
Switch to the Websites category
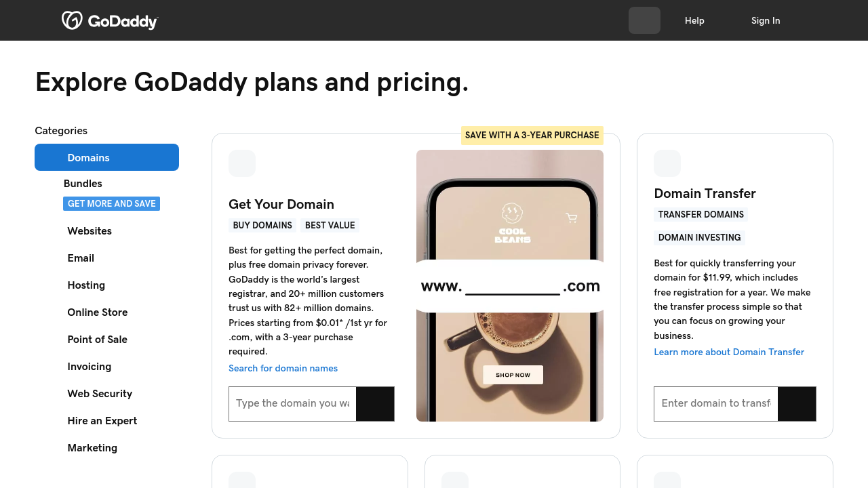[90, 231]
